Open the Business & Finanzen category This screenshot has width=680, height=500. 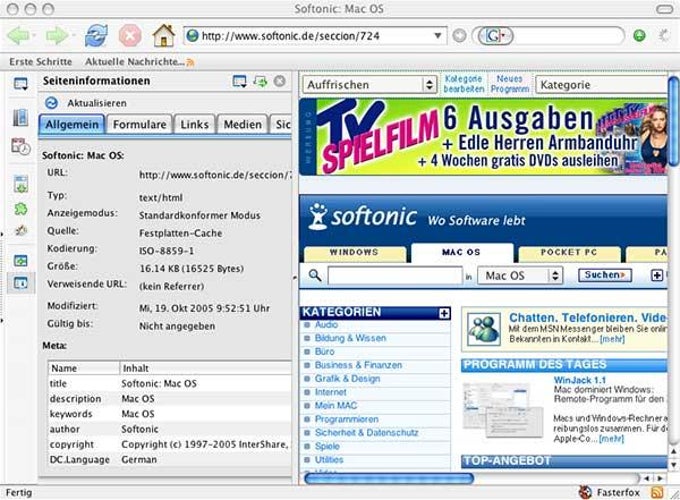point(358,365)
